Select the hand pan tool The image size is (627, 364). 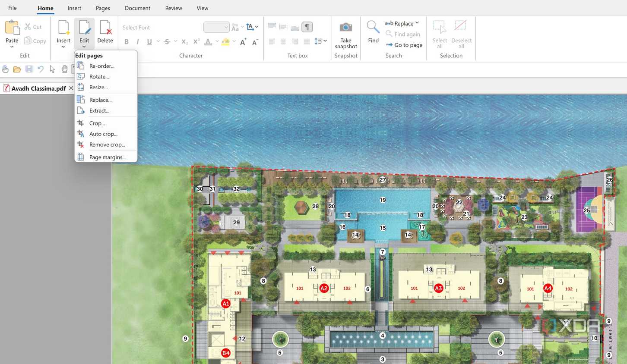tap(64, 69)
